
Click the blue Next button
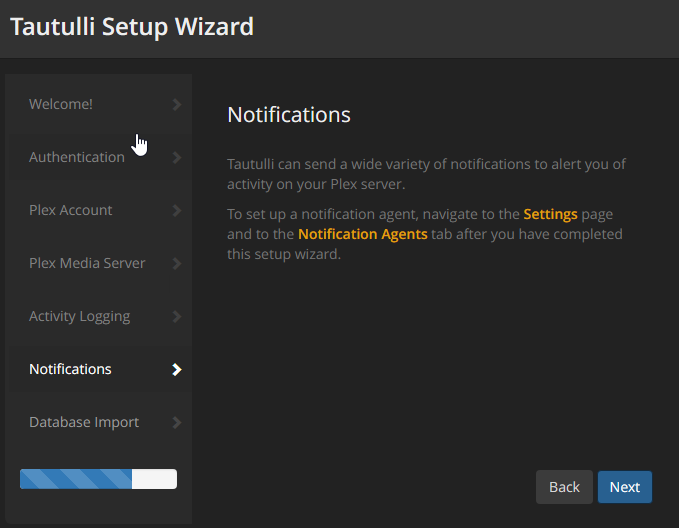pos(625,487)
